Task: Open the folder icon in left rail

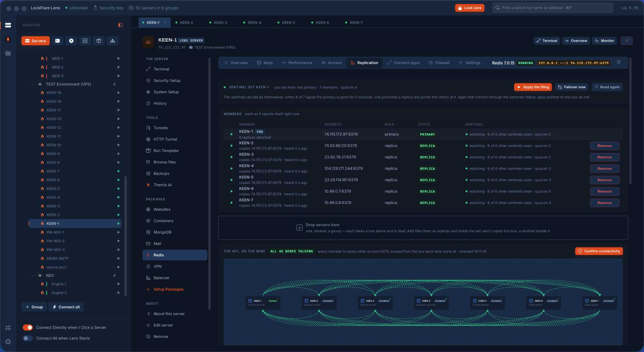Action: tap(8, 53)
